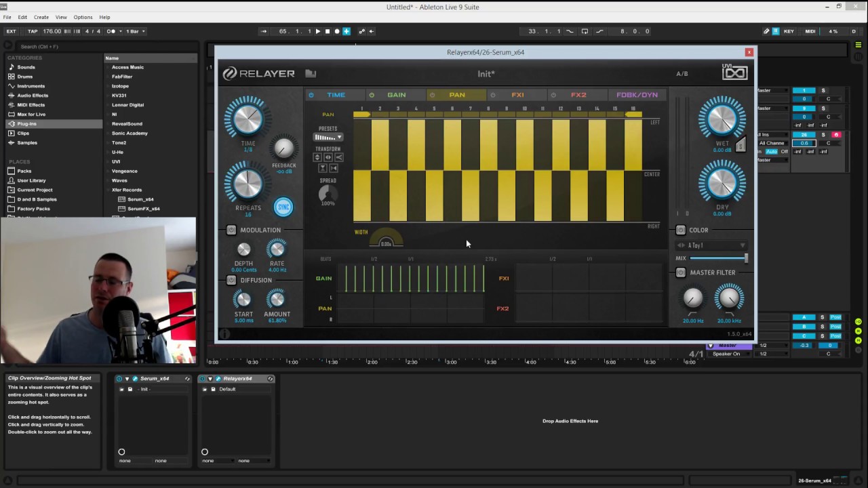
Task: Click the Relayer info icon at bottom-left
Action: (225, 334)
